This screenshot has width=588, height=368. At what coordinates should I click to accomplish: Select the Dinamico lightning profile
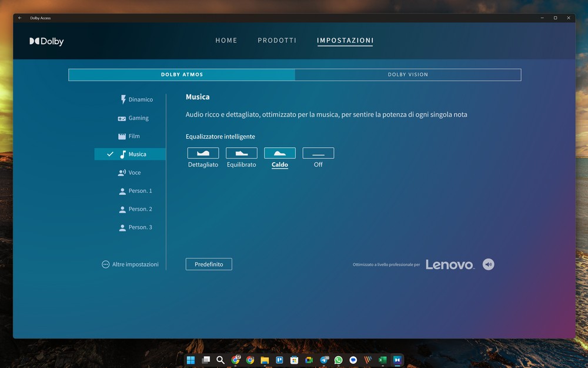tap(136, 100)
